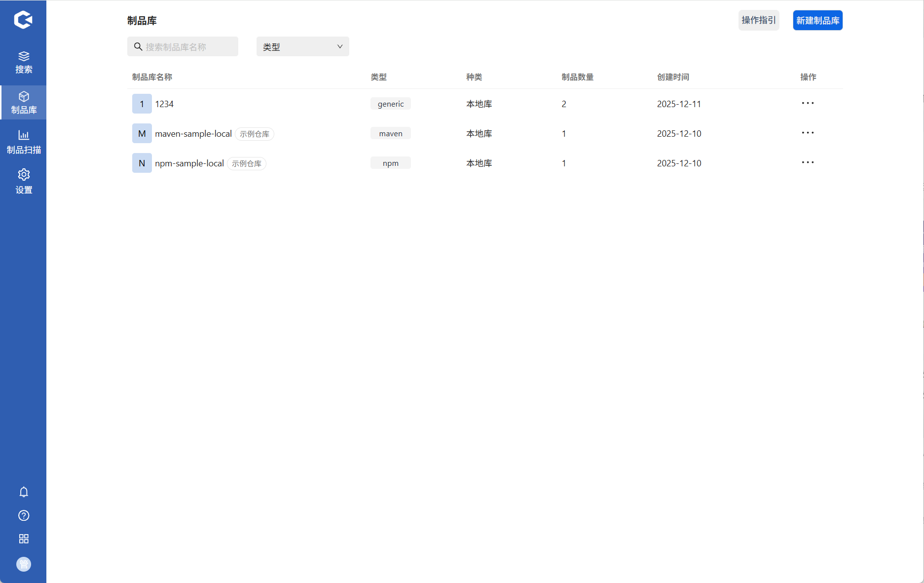924x583 pixels.
Task: Click artifact count 2 in 1234 row
Action: pyautogui.click(x=564, y=104)
